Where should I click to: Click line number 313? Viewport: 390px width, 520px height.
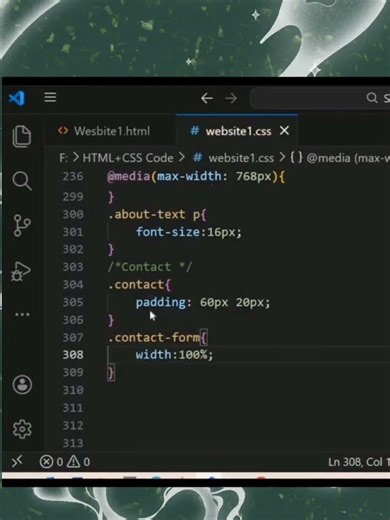point(73,443)
